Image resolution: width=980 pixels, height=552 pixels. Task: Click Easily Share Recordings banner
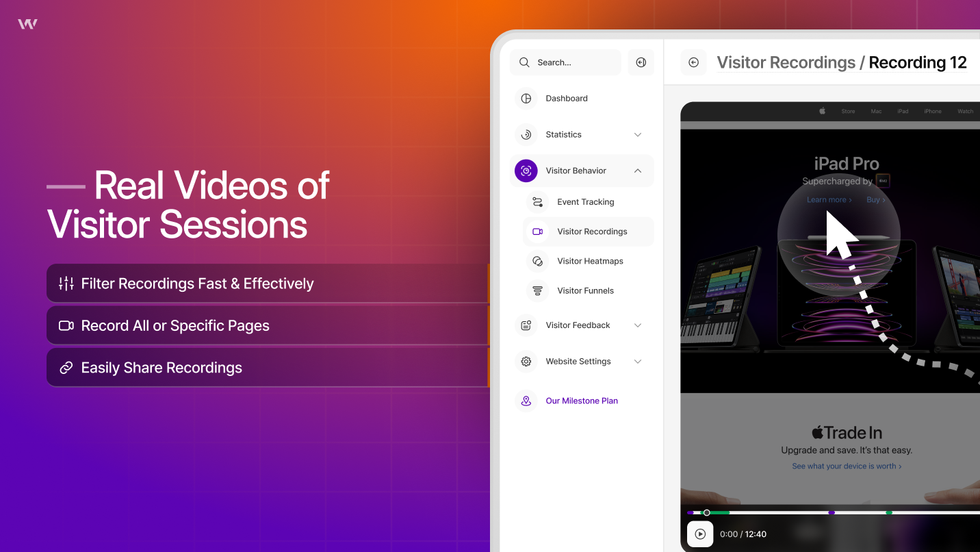(268, 368)
